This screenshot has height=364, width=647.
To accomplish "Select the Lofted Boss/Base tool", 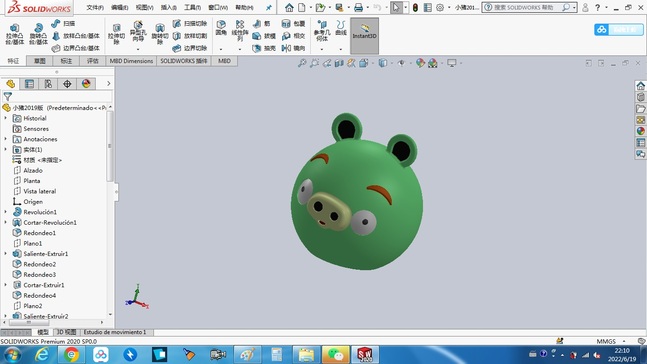I will [x=76, y=36].
